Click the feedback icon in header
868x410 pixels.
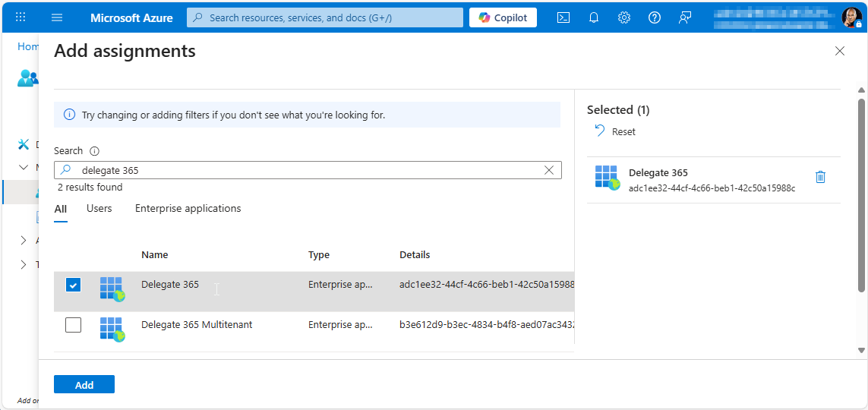[x=685, y=17]
